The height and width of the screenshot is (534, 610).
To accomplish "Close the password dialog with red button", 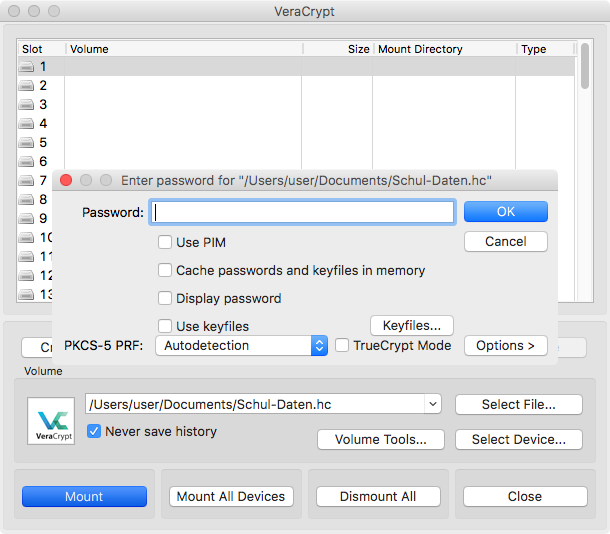I will [x=66, y=180].
